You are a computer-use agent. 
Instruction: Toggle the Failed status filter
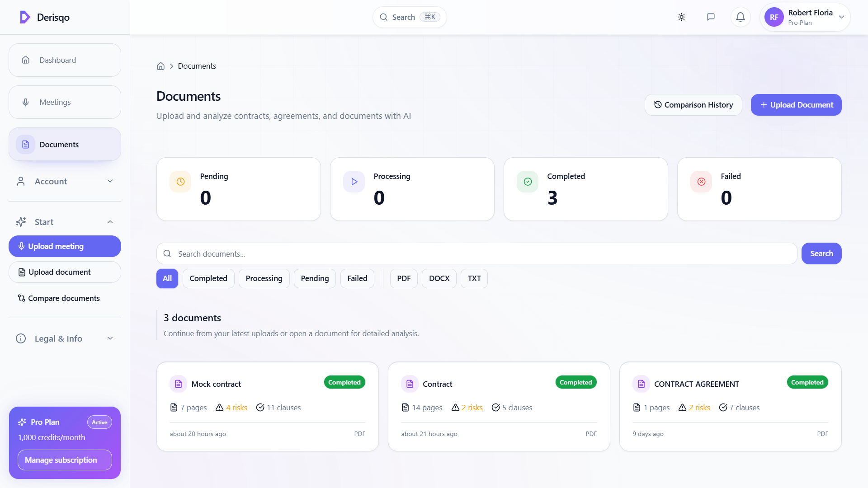tap(357, 278)
